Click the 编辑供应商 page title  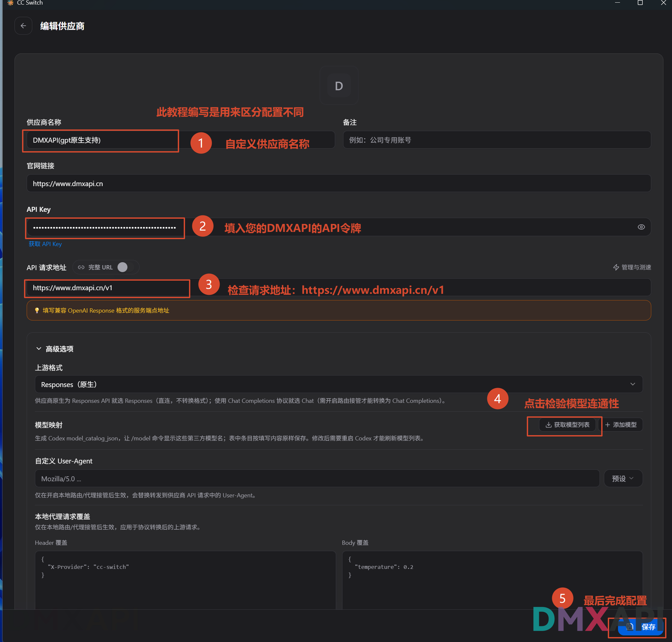tap(62, 26)
